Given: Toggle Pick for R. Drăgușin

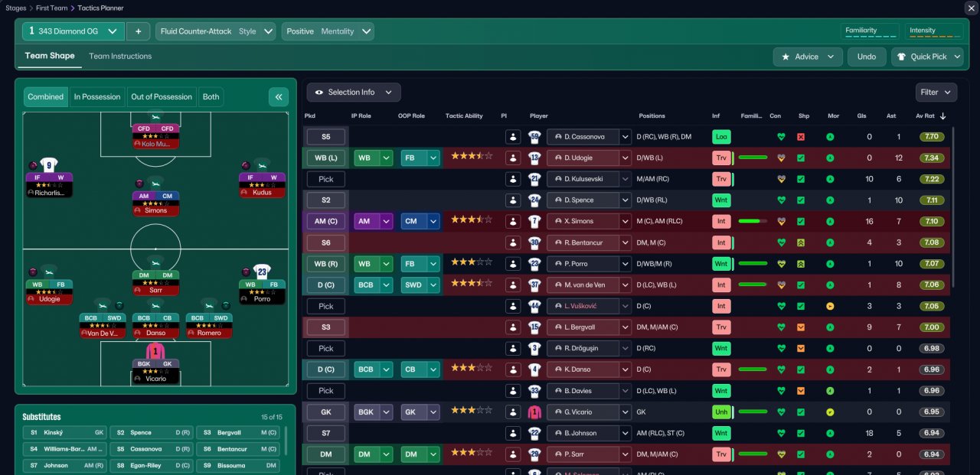Looking at the screenshot, I should [326, 348].
